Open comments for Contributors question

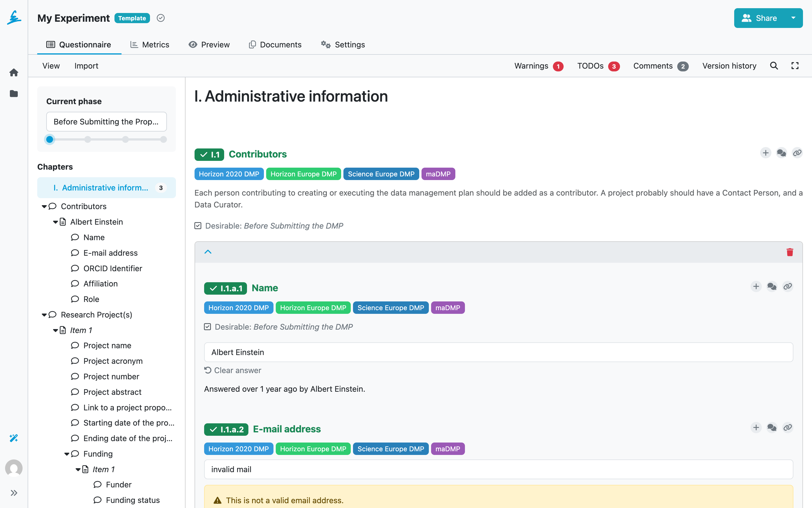point(782,153)
